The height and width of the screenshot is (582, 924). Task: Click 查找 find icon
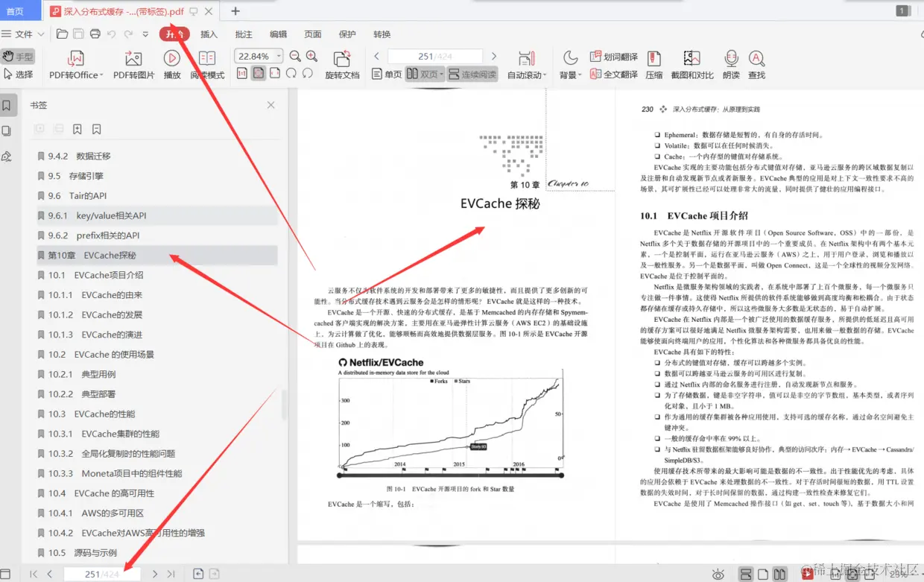(x=756, y=65)
